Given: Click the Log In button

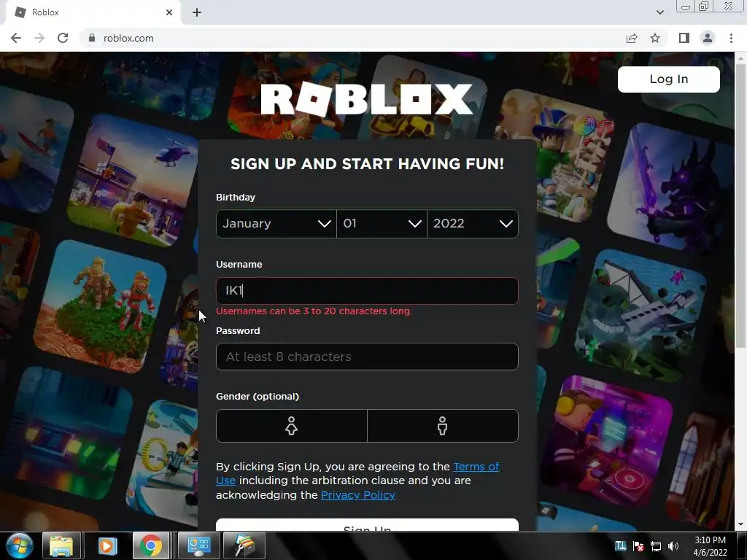Looking at the screenshot, I should point(669,79).
